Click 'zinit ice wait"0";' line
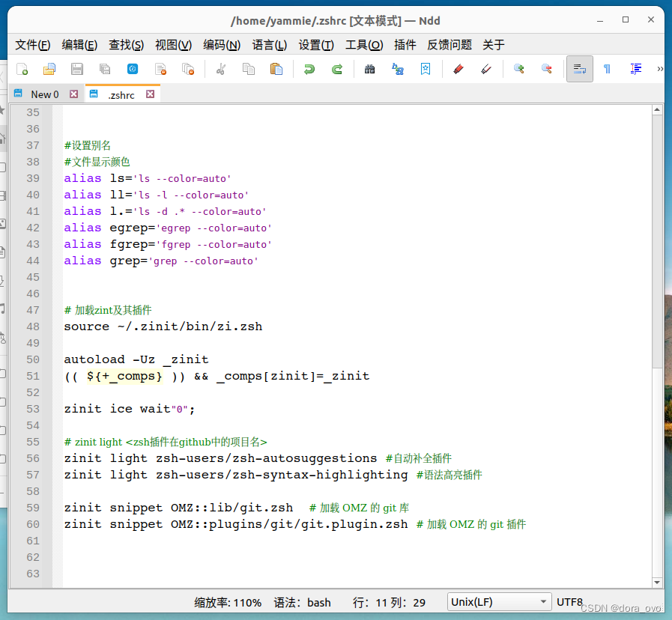Screen dimensions: 672x620 (x=130, y=409)
